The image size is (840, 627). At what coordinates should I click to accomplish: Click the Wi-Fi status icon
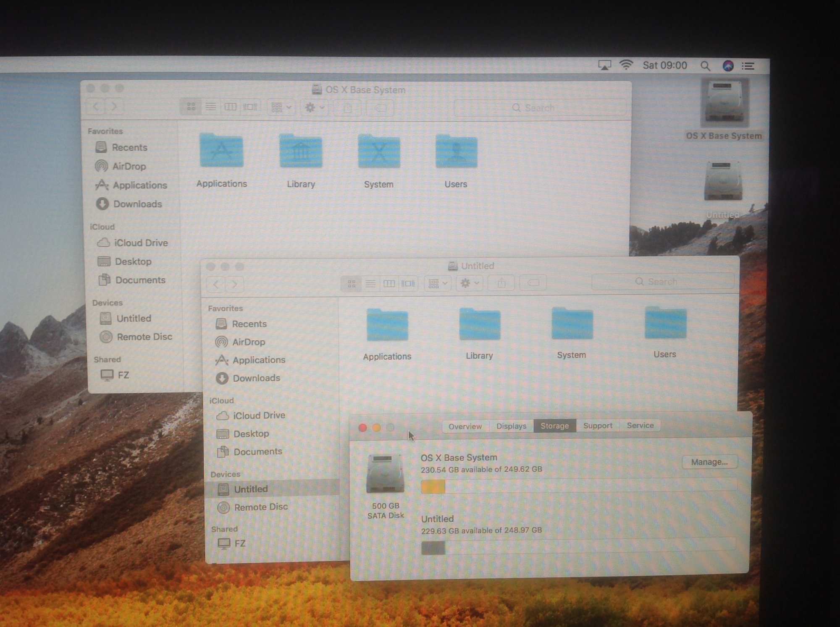626,65
